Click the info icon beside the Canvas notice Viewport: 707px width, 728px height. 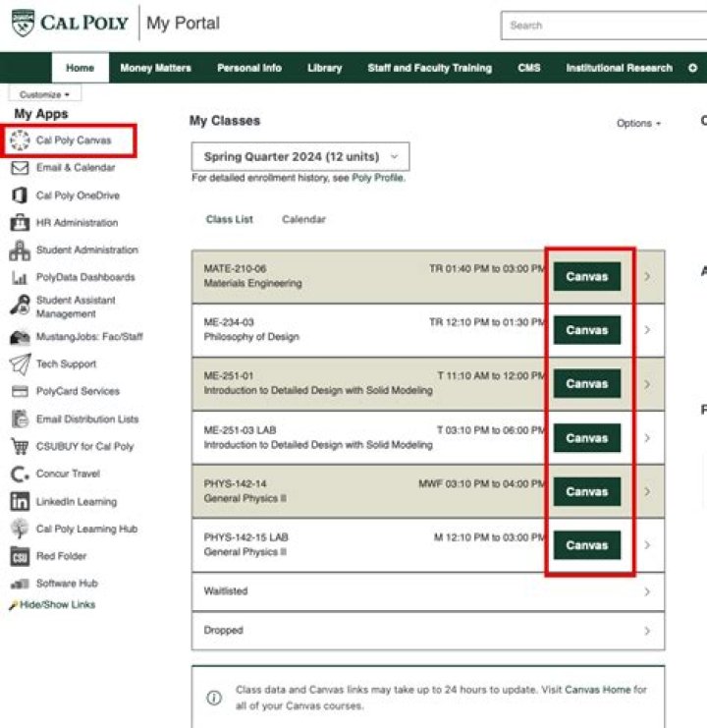pos(214,698)
